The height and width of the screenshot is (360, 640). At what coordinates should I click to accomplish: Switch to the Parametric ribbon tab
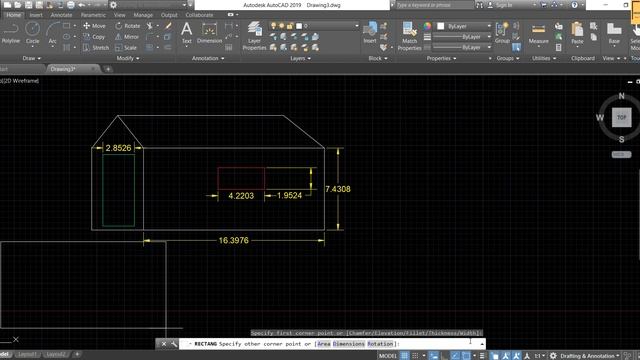tap(93, 15)
